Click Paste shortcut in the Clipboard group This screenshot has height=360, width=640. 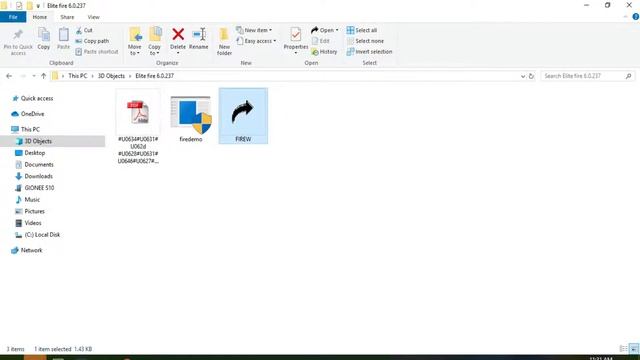97,52
